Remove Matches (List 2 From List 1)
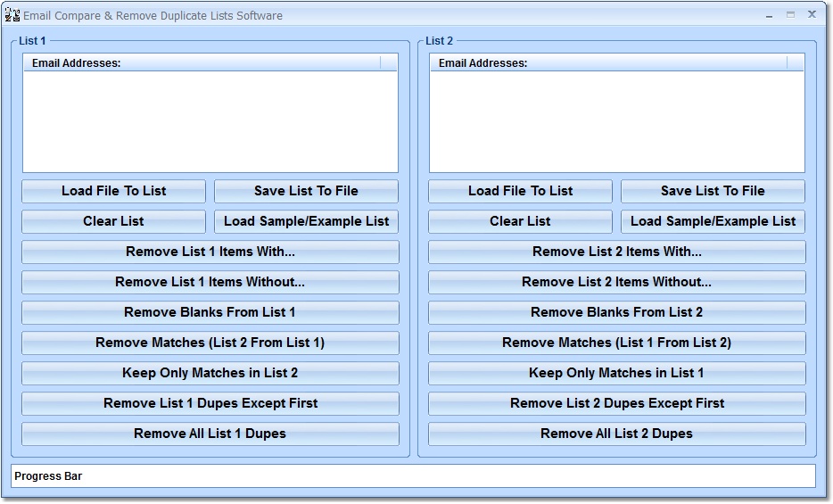The height and width of the screenshot is (504, 833). click(x=210, y=343)
